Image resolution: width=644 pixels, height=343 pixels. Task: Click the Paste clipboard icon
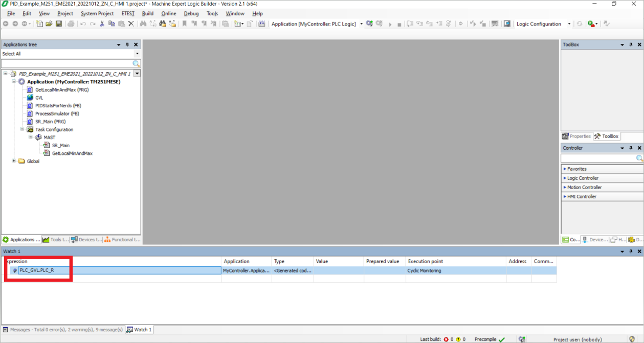coord(121,24)
